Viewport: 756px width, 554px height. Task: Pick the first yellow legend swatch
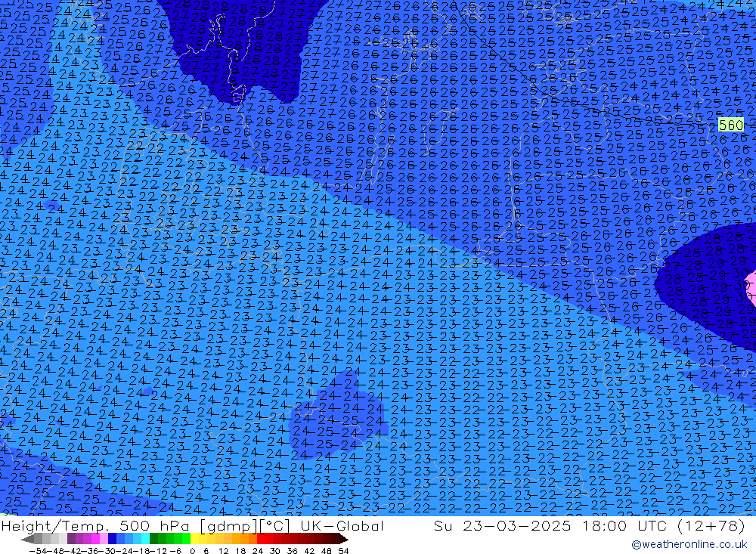[x=194, y=539]
